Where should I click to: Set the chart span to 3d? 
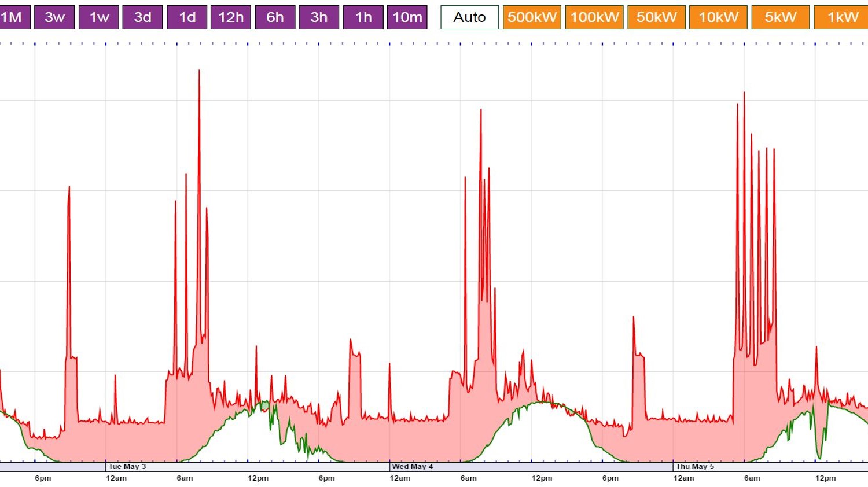[143, 17]
